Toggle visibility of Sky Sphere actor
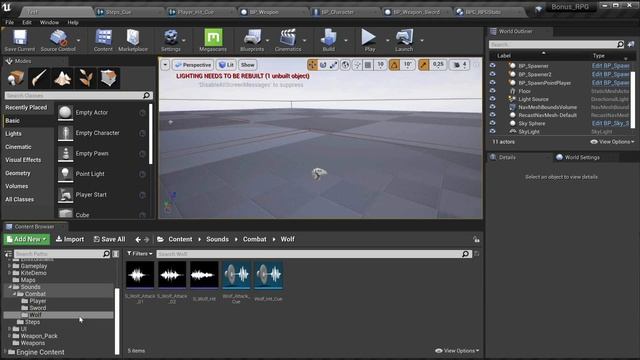The width and height of the screenshot is (640, 360). pos(493,123)
